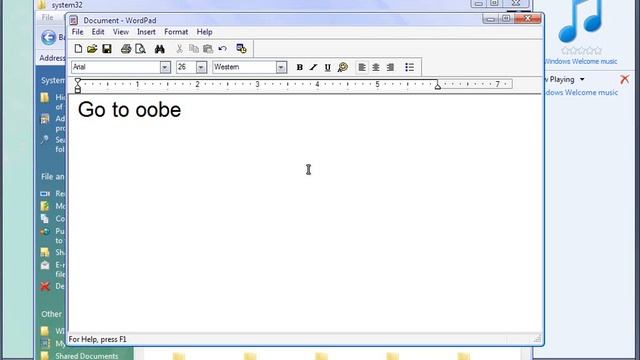Click the right indent marker on ruler
The height and width of the screenshot is (360, 640).
[x=438, y=86]
